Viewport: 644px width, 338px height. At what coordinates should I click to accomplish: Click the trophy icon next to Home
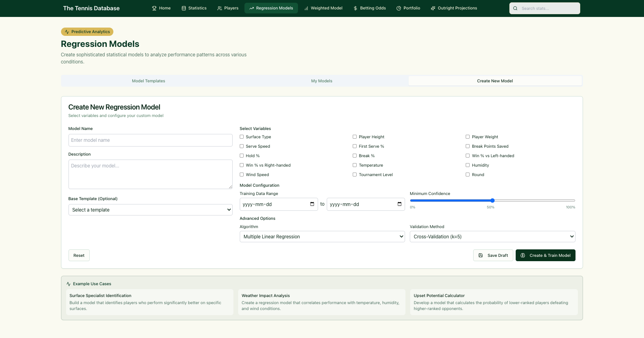tap(154, 8)
